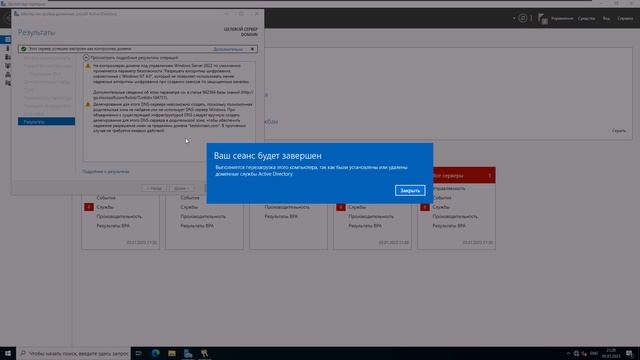
Task: Select the File Services icon in the sidebar
Action: point(7,83)
